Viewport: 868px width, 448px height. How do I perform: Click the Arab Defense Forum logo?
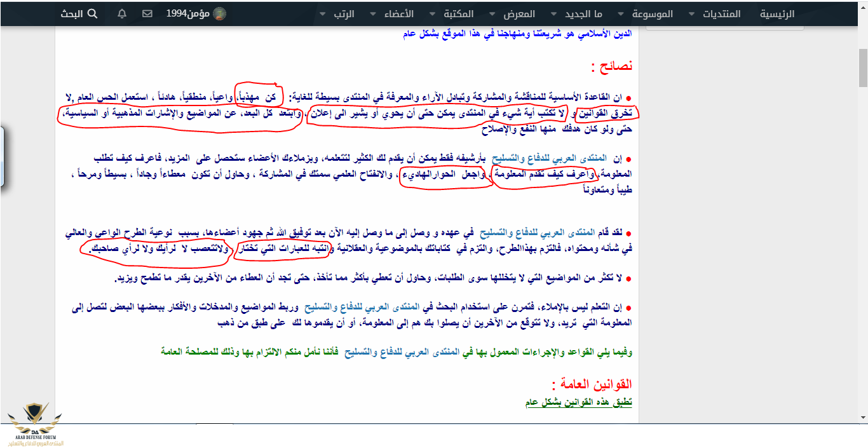point(35,424)
